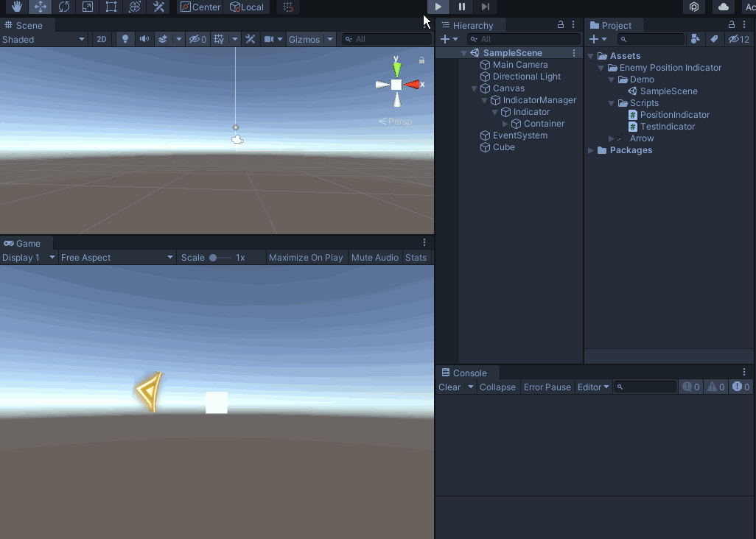Select the Scale tool
The height and width of the screenshot is (539, 756).
[87, 7]
